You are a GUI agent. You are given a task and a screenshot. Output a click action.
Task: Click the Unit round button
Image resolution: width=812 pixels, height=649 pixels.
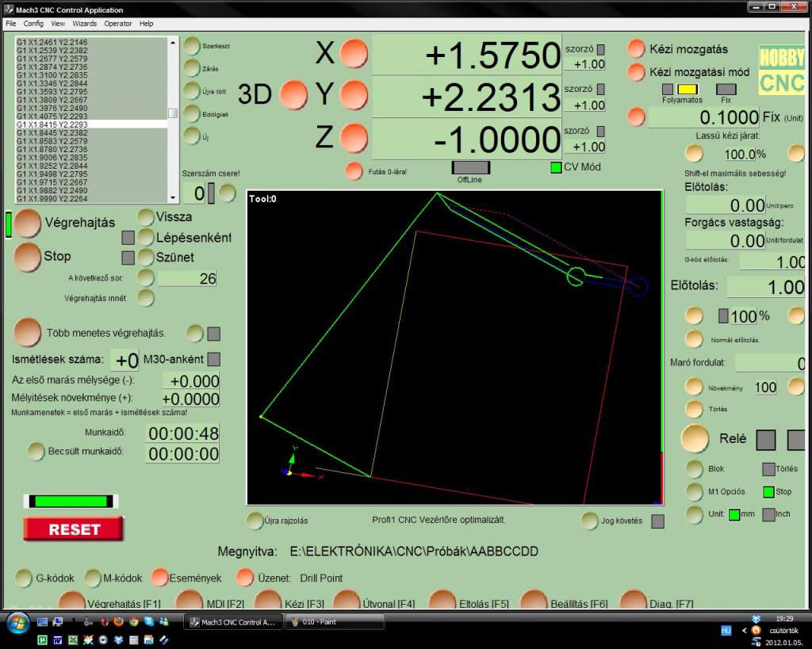694,514
